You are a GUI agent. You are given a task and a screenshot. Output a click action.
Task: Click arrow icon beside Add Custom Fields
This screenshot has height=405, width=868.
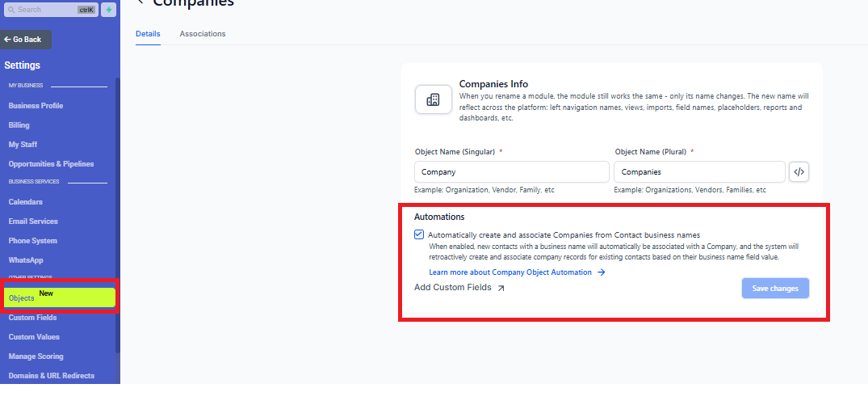click(x=501, y=288)
